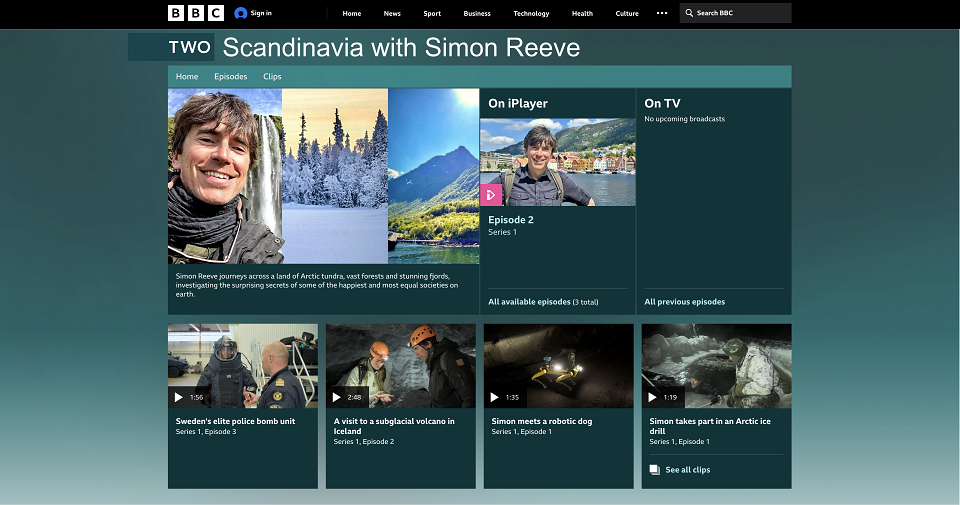
Task: Open All previous episodes link
Action: (x=684, y=302)
